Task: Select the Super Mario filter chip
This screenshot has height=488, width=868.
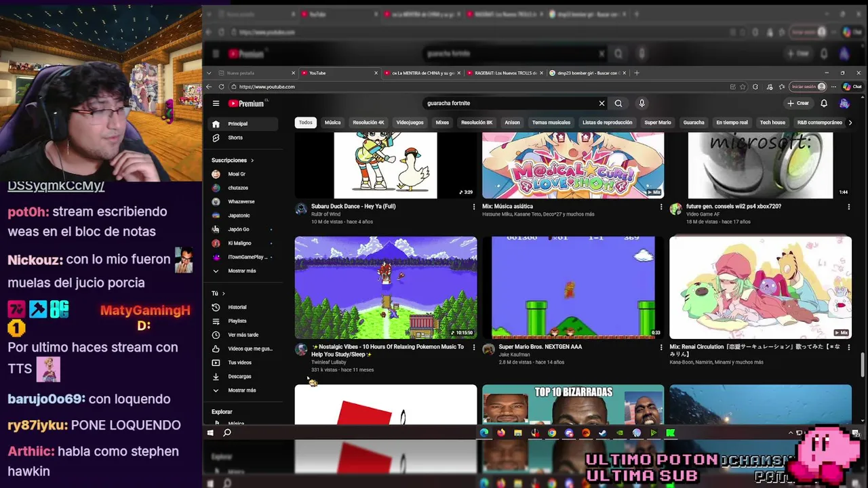Action: (x=658, y=123)
